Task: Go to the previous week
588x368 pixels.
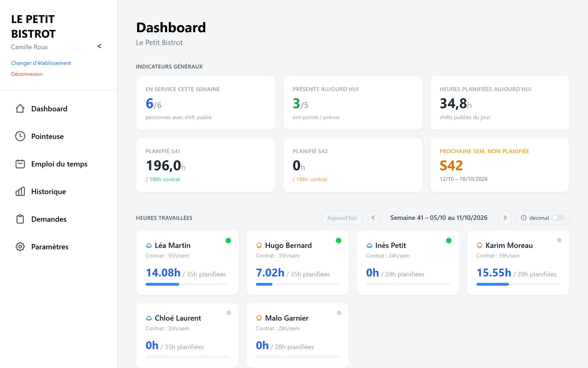Action: (x=373, y=218)
